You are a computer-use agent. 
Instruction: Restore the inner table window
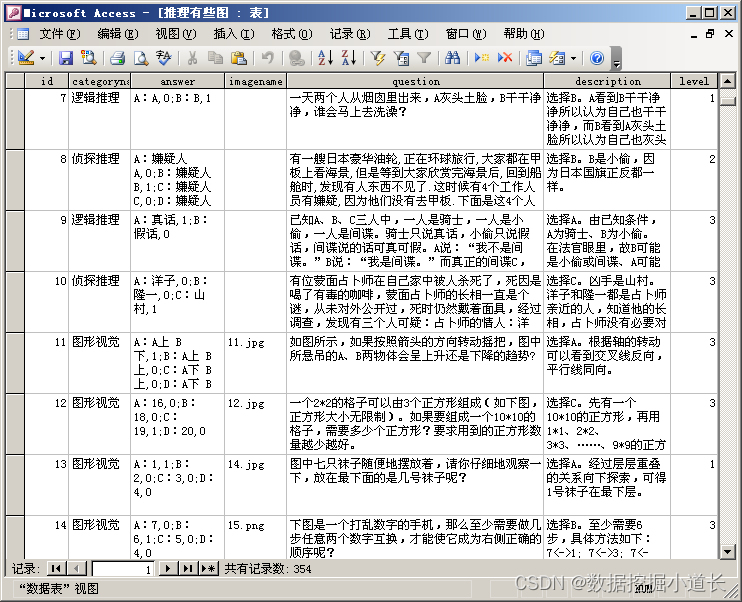[709, 34]
